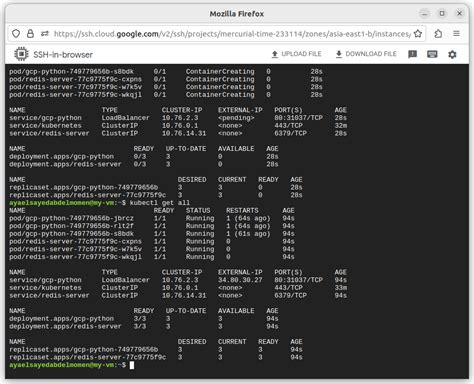Open the site permissions icon in address bar
Viewport: 474px width, 384px height.
[45, 33]
